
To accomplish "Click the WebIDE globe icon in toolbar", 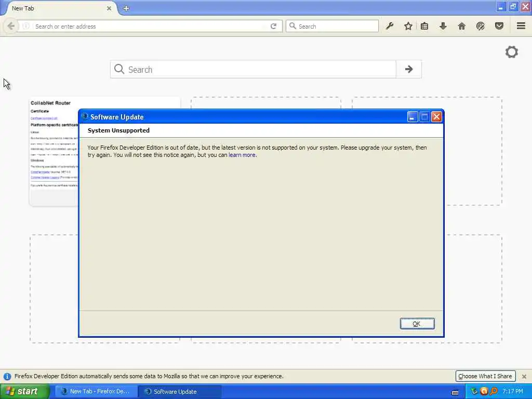I will click(480, 26).
